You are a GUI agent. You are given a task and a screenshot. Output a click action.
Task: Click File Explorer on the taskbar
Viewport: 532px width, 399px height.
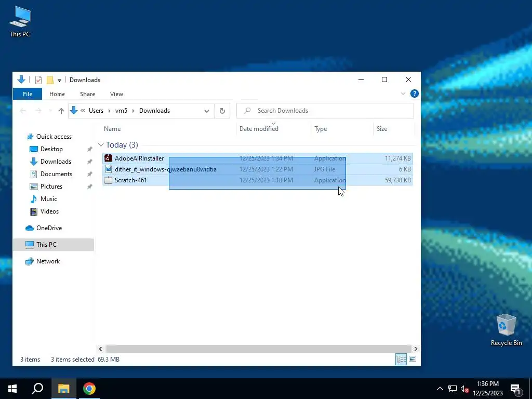[x=63, y=389]
